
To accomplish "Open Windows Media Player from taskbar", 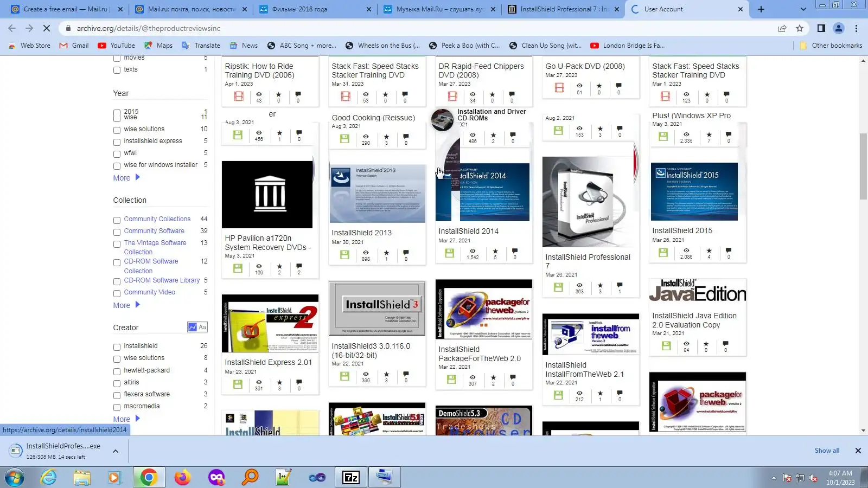I will point(114,477).
